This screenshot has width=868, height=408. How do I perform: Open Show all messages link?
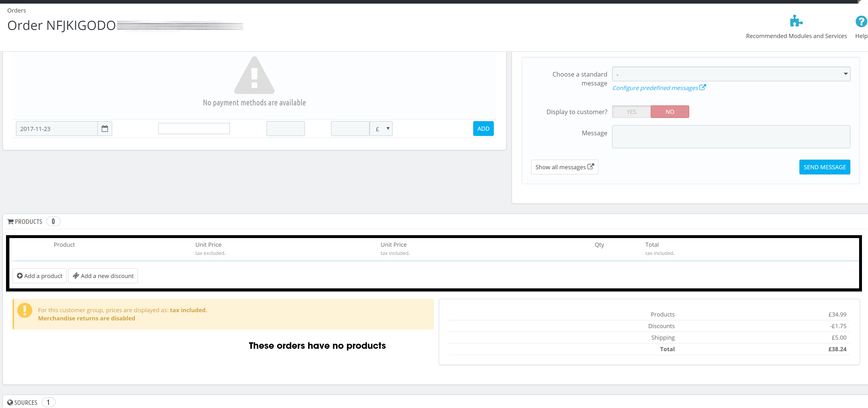click(564, 167)
